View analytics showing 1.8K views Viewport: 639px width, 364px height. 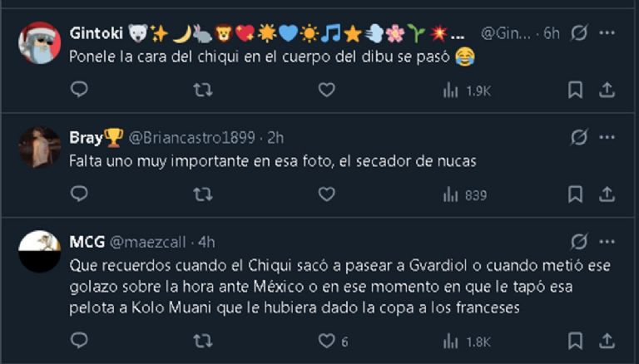point(467,341)
